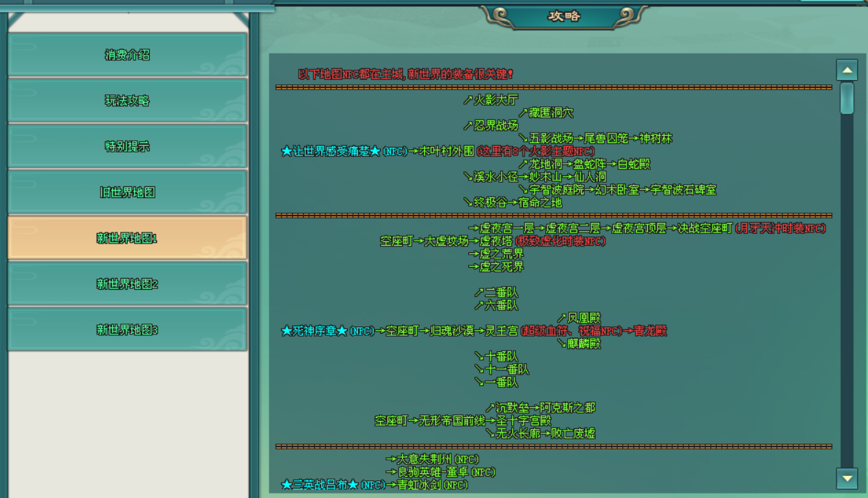Select the highlighted 新世界地图1 tab

[x=127, y=238]
